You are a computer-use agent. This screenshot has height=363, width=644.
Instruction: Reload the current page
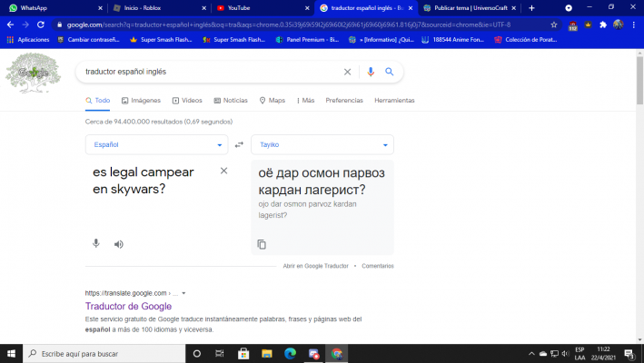click(41, 25)
